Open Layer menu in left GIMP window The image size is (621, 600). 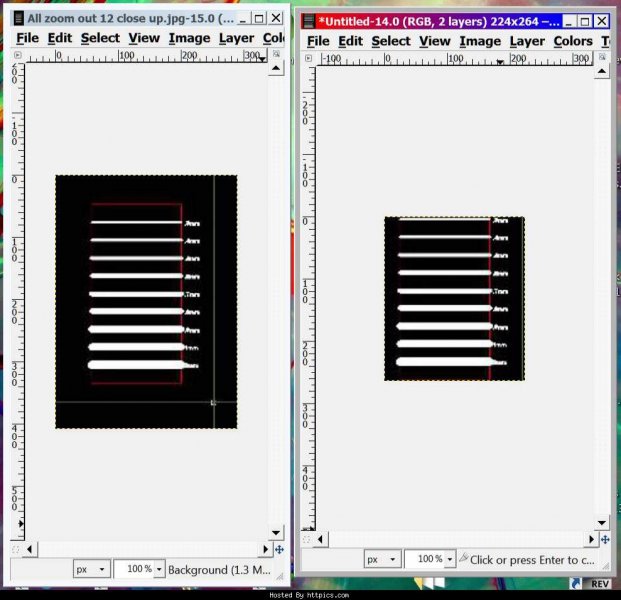point(236,38)
